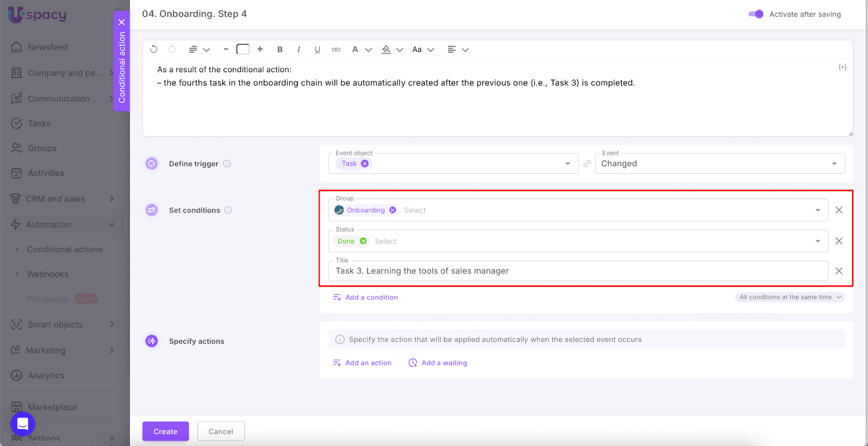Viewport: 868px width, 446px height.
Task: Open All conditions at the same time dropdown
Action: click(x=790, y=297)
